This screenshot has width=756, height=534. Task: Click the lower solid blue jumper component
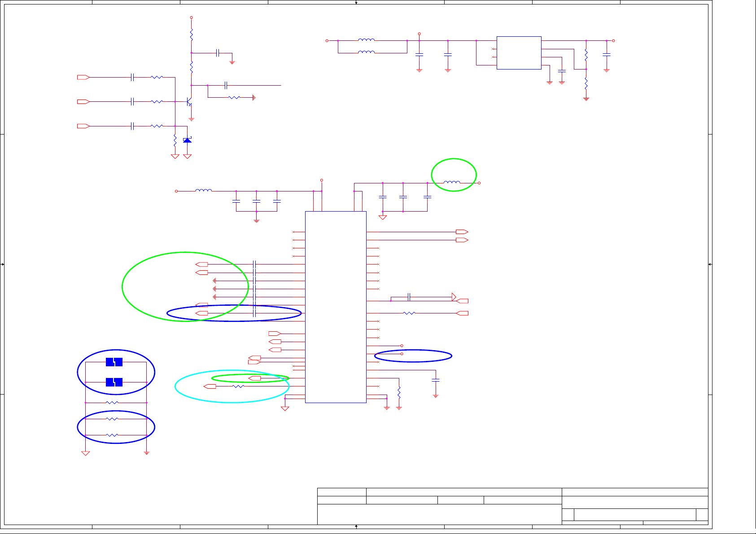pyautogui.click(x=114, y=382)
